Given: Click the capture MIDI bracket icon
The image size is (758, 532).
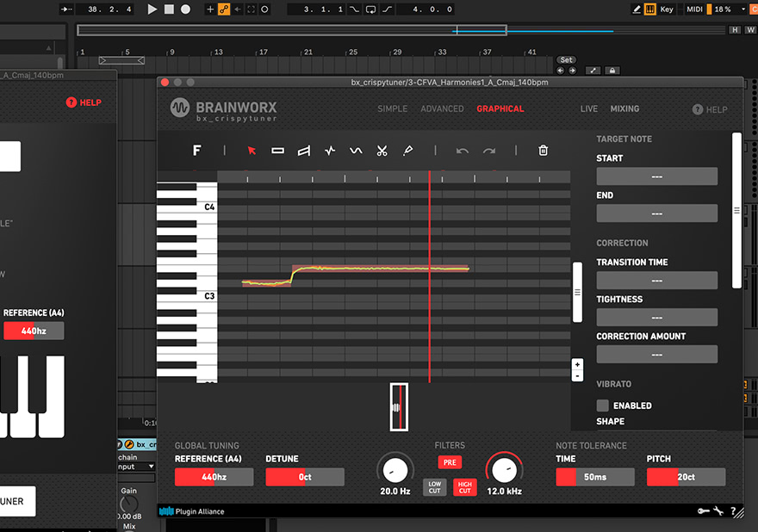Looking at the screenshot, I should click(x=251, y=9).
